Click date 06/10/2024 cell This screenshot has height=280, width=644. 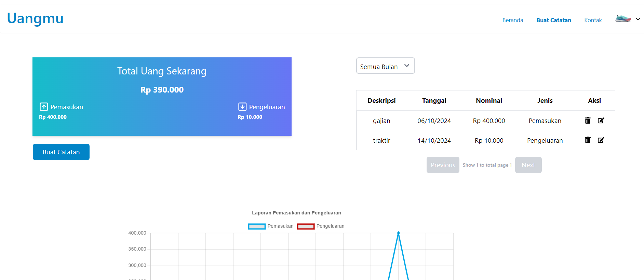coord(434,121)
